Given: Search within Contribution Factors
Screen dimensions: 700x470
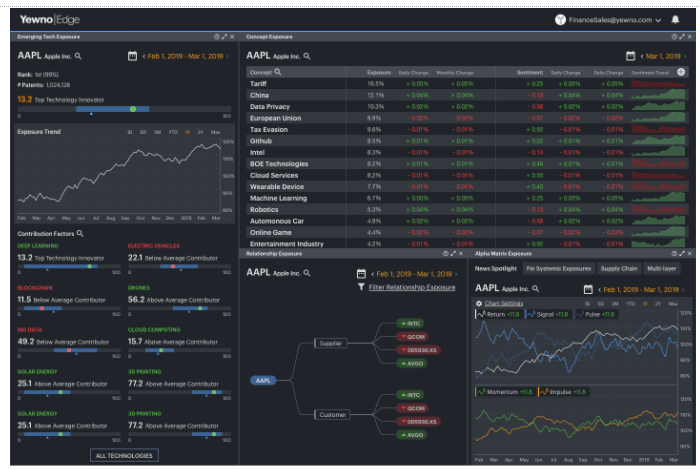Looking at the screenshot, I should (80, 233).
